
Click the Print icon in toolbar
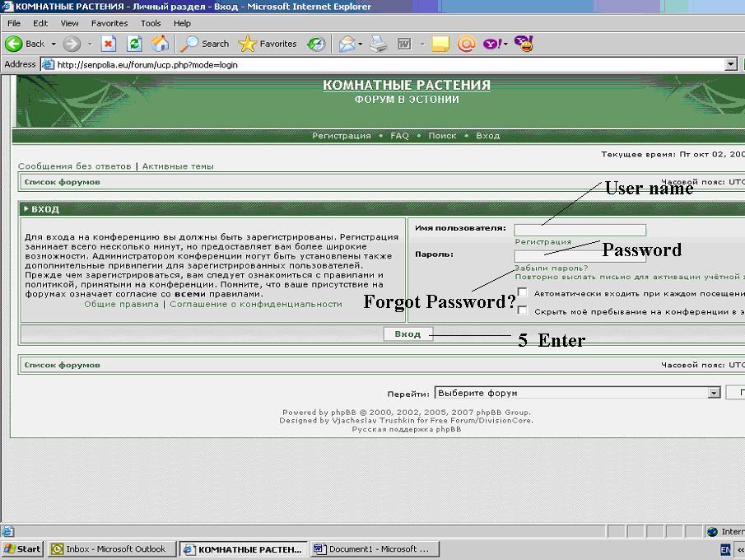point(379,44)
